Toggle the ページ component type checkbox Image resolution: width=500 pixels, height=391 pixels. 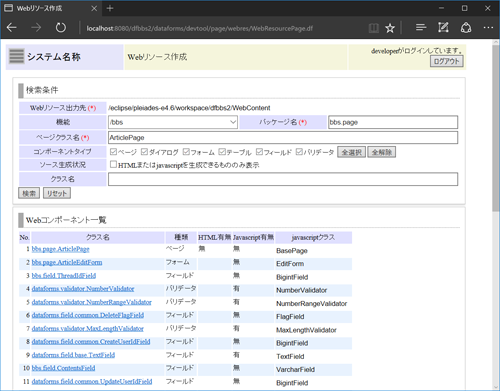click(113, 152)
